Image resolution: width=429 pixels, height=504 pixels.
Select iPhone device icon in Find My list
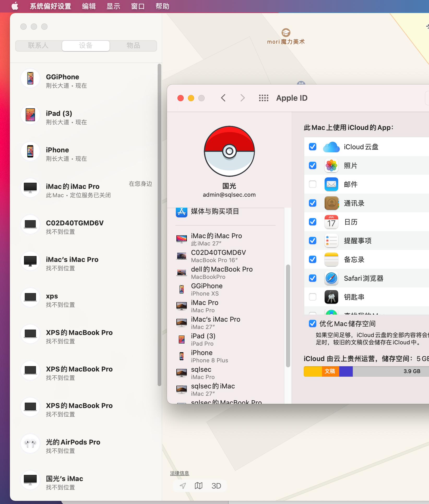tap(30, 151)
